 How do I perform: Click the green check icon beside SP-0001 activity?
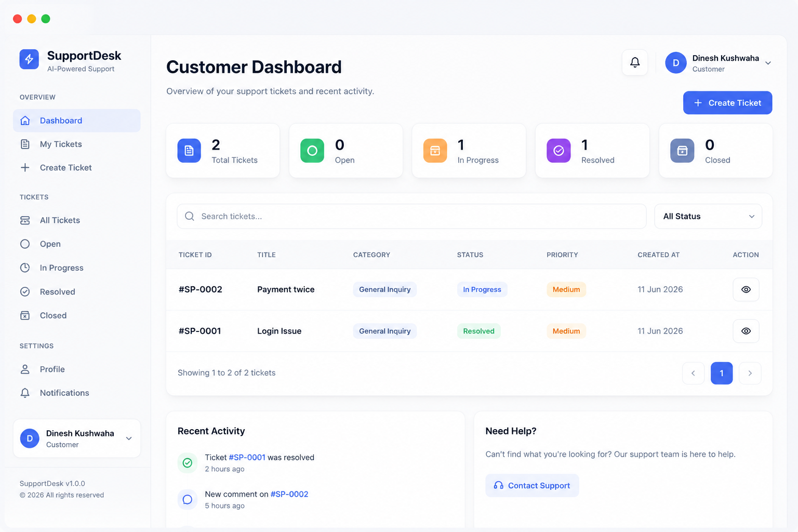[188, 463]
